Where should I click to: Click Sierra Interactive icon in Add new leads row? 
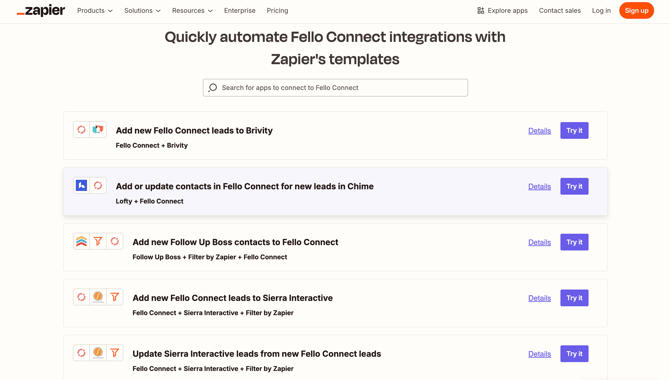point(98,297)
